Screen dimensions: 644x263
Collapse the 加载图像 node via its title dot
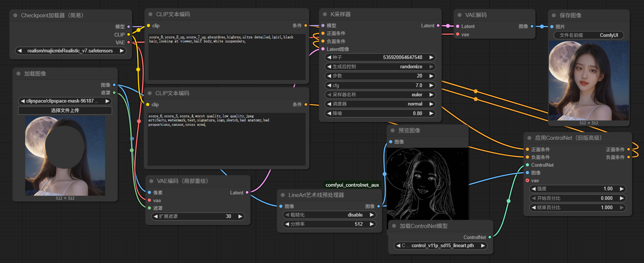[18, 74]
